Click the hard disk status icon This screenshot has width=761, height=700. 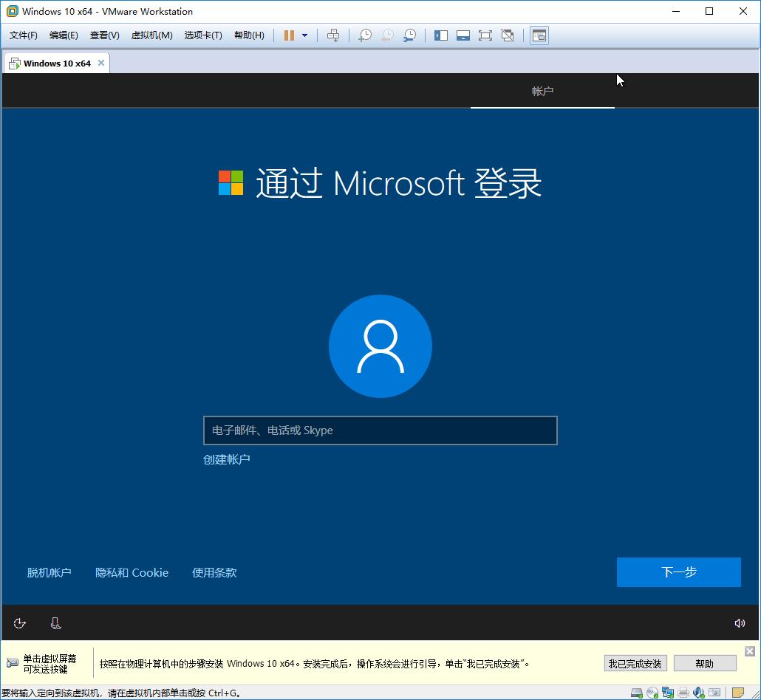[636, 693]
